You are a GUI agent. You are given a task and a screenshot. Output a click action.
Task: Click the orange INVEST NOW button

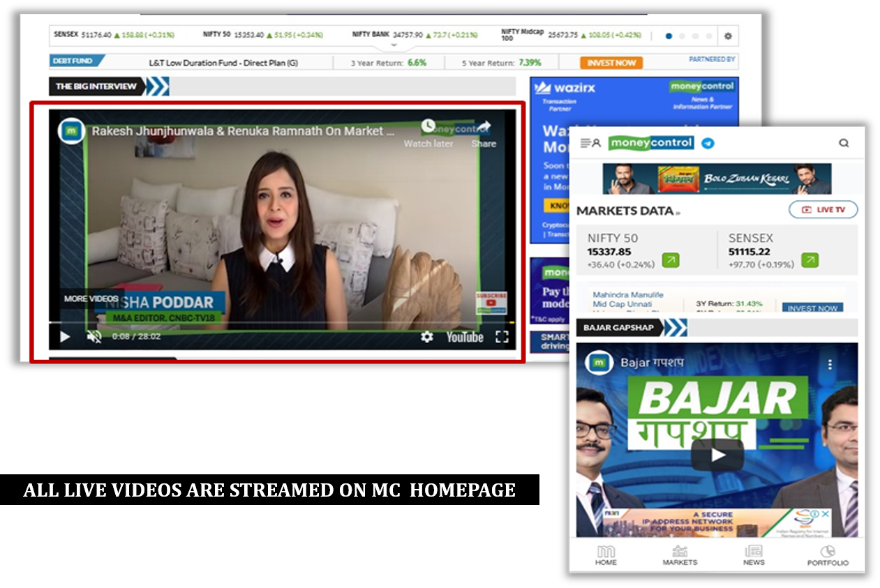[611, 63]
